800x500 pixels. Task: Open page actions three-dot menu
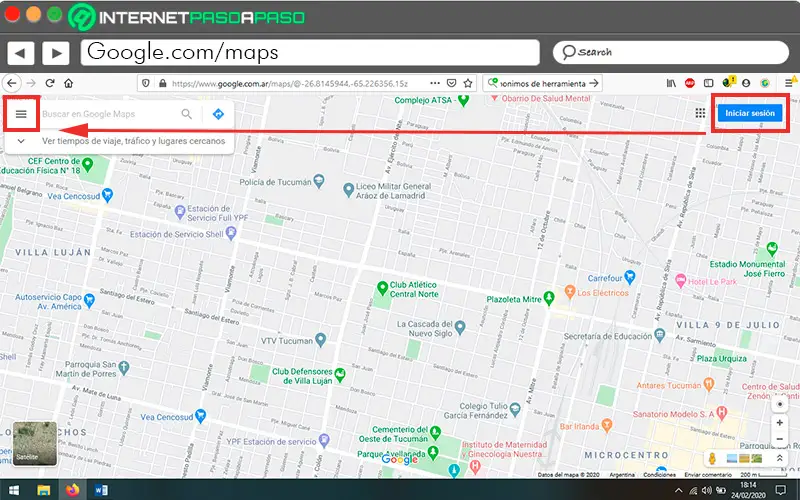point(435,83)
